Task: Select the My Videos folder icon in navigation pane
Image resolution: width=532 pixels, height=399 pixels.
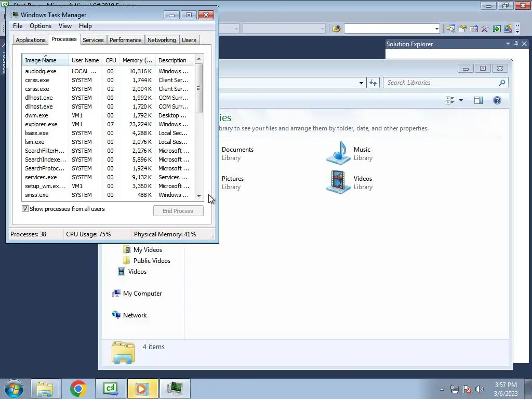Action: 127,250
